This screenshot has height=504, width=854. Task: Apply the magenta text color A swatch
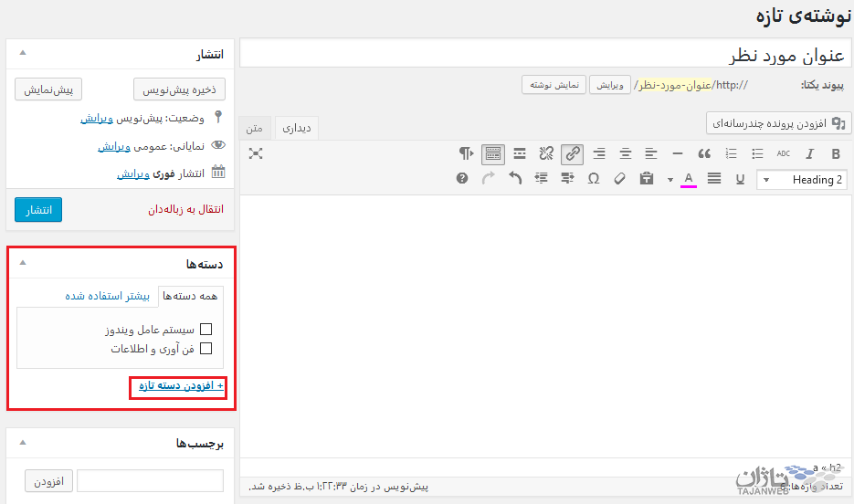689,179
